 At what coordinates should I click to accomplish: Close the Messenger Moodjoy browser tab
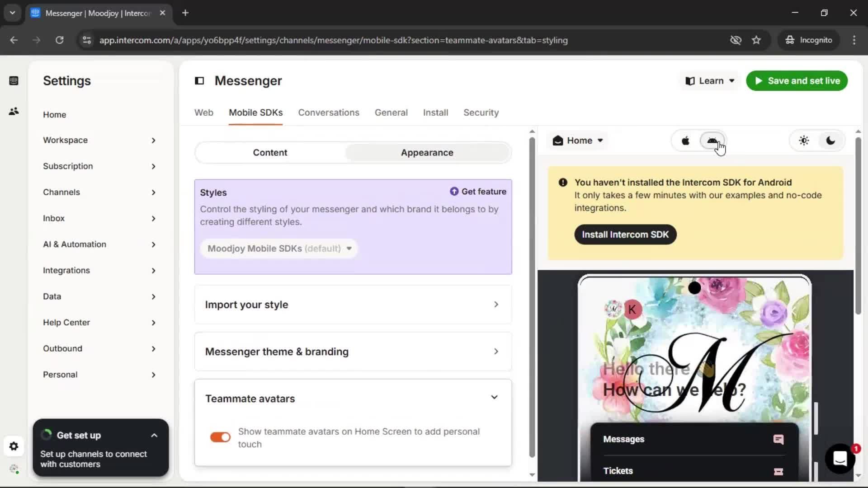pyautogui.click(x=163, y=13)
